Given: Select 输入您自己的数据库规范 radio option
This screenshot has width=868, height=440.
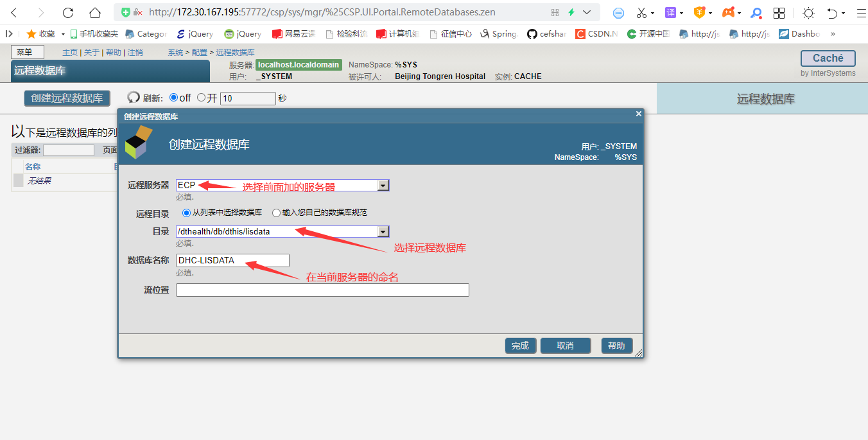Looking at the screenshot, I should coord(277,213).
